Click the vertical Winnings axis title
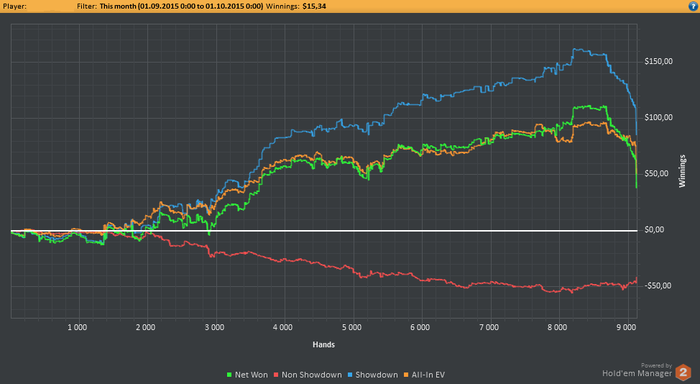 coord(682,171)
